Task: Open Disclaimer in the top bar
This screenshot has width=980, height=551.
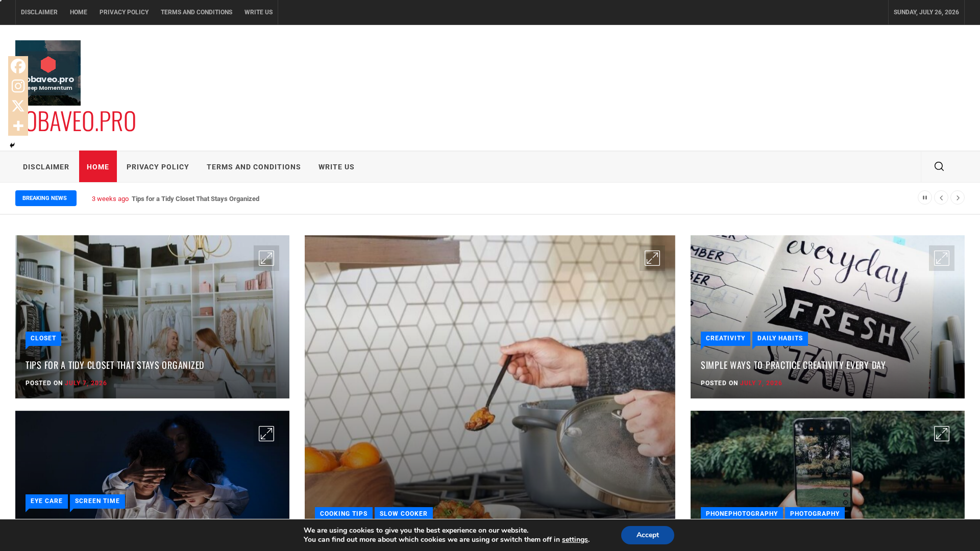Action: pos(39,12)
